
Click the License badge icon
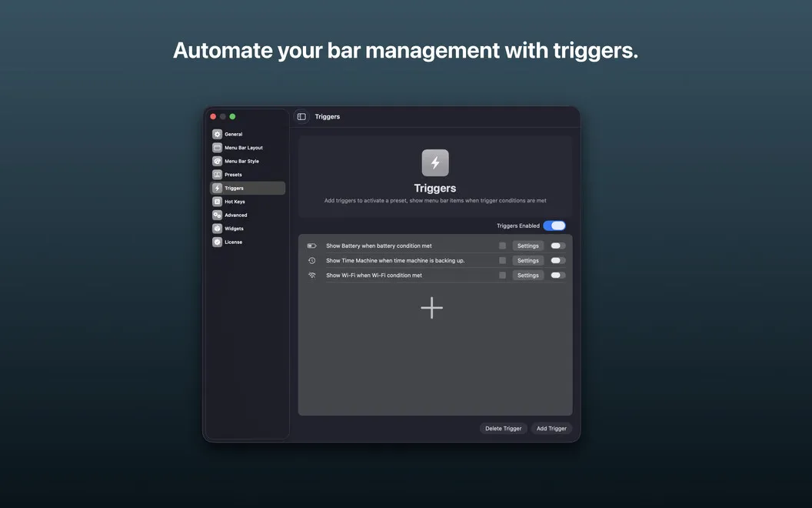click(217, 242)
